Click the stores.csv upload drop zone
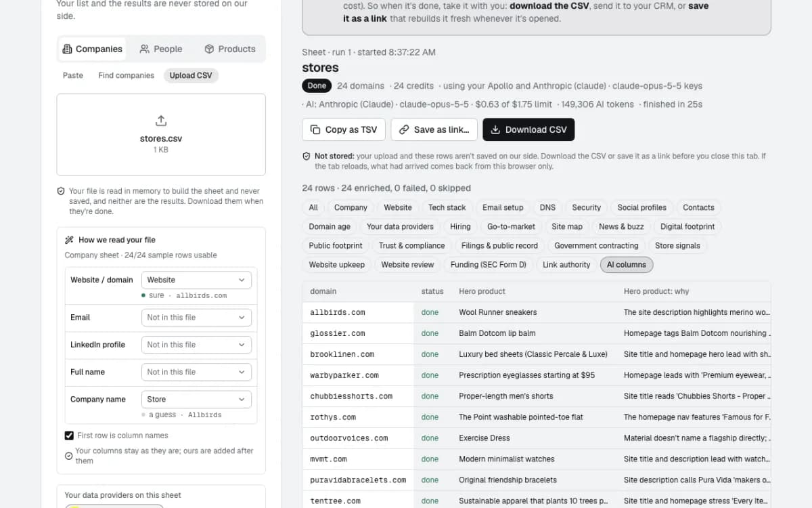Image resolution: width=812 pixels, height=508 pixels. pos(161,135)
